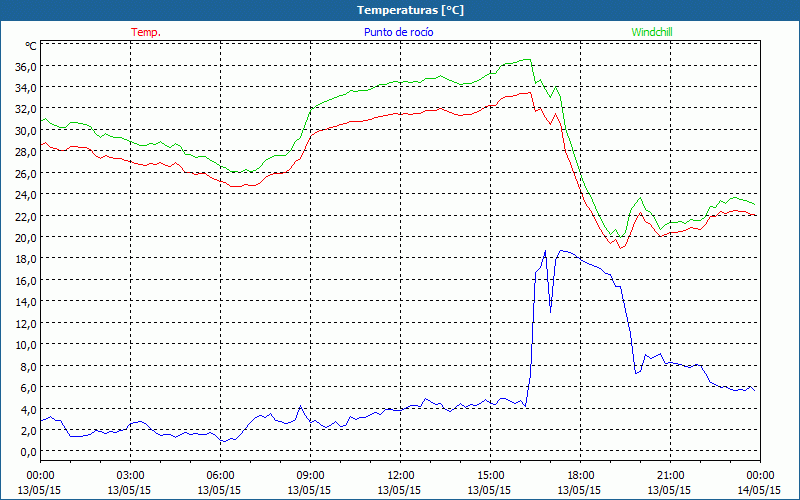Click the Punto de rocío legend label
The width and height of the screenshot is (800, 500).
point(398,32)
